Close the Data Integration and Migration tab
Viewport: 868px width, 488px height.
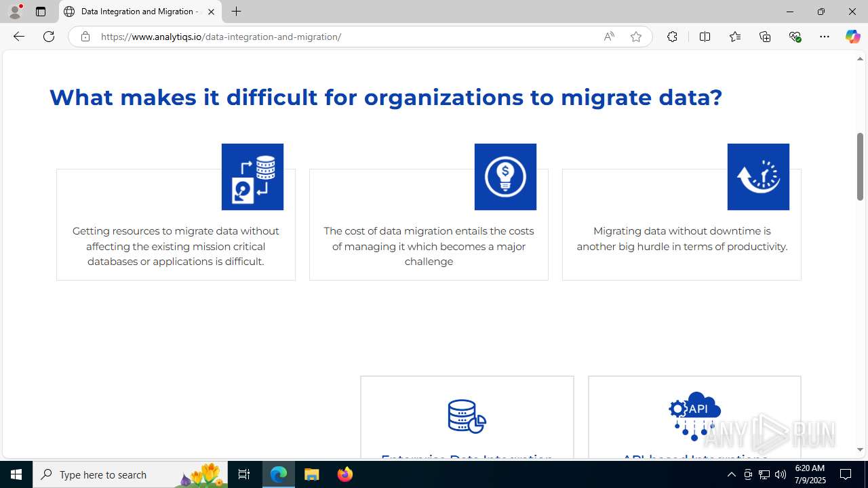(211, 12)
